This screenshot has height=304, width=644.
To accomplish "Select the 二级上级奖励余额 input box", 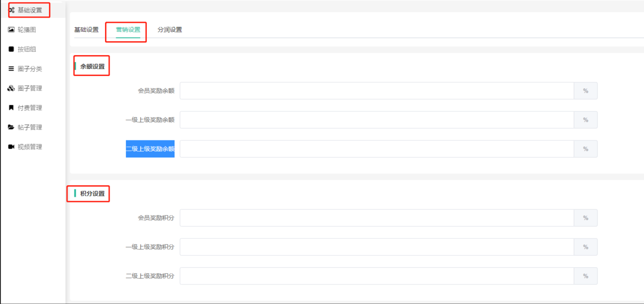I will coord(376,149).
